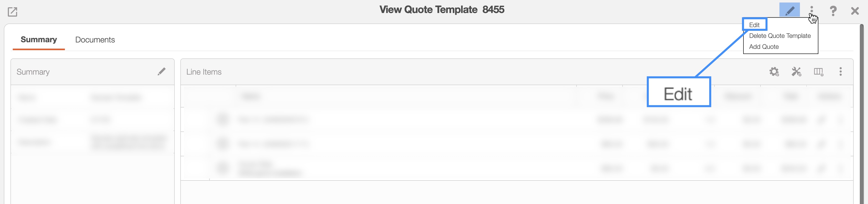Viewport: 868px width, 204px height.
Task: Open the header three-dot actions menu
Action: click(x=811, y=10)
